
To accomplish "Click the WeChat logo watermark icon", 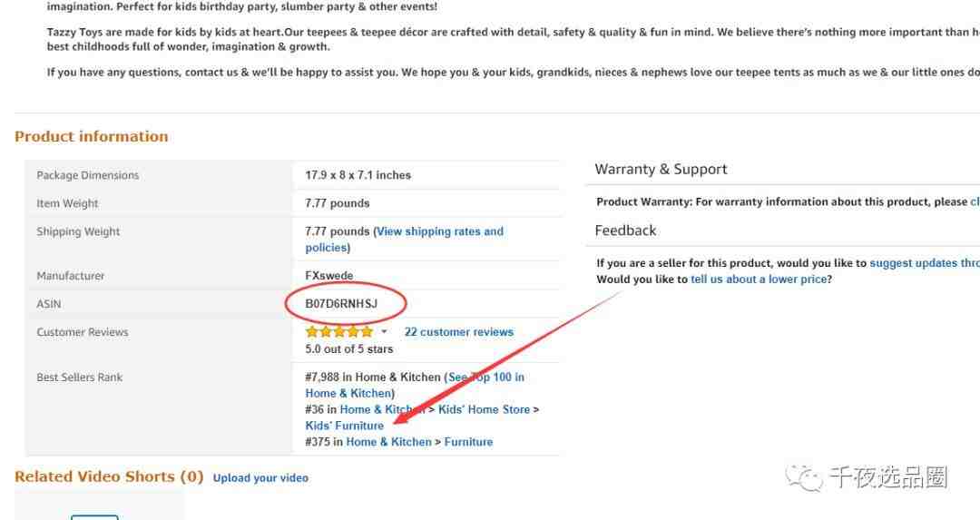I will tap(804, 478).
